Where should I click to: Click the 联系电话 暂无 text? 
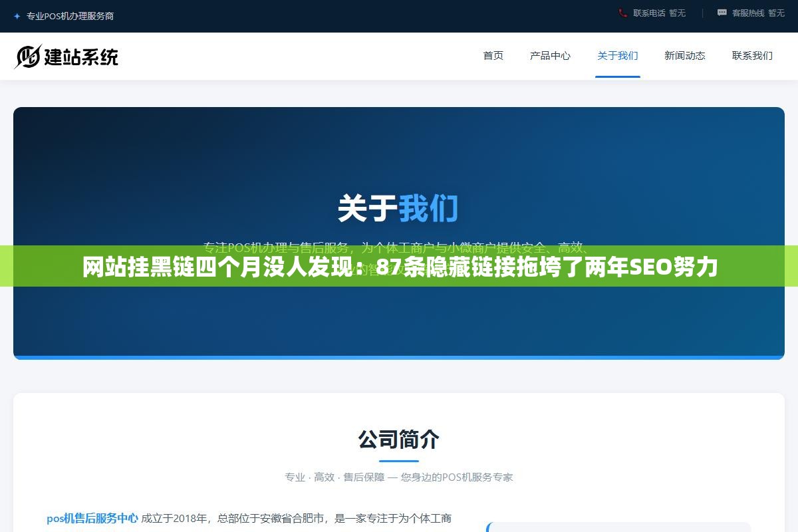coord(659,13)
